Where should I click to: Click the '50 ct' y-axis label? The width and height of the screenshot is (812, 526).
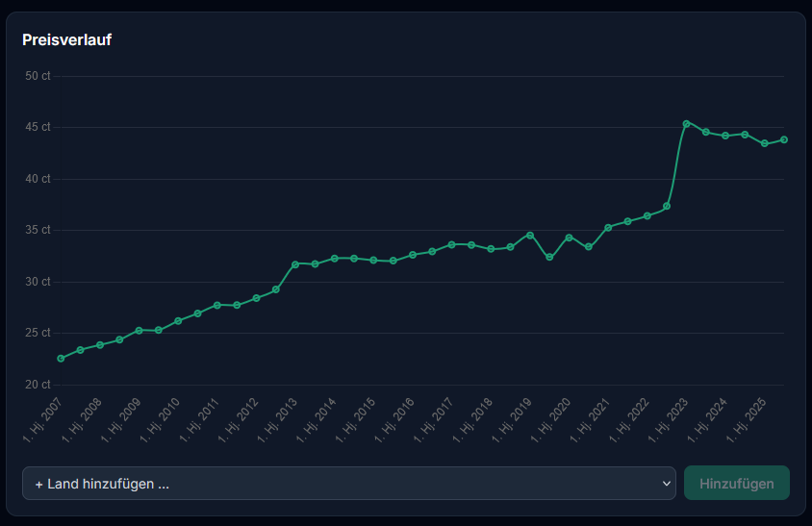point(38,76)
